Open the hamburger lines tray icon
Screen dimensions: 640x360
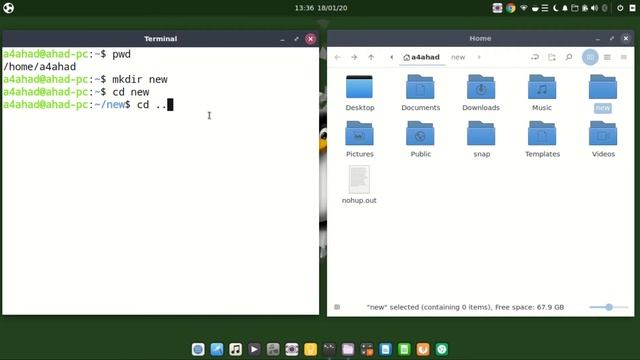pyautogui.click(x=545, y=8)
